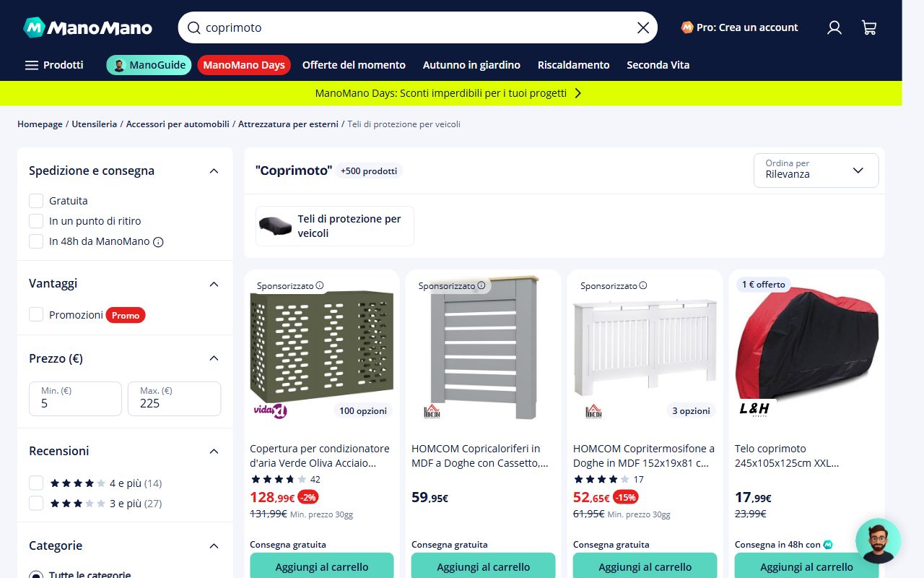The image size is (924, 578).
Task: Open the '3 opzioni' variants badge
Action: [691, 411]
